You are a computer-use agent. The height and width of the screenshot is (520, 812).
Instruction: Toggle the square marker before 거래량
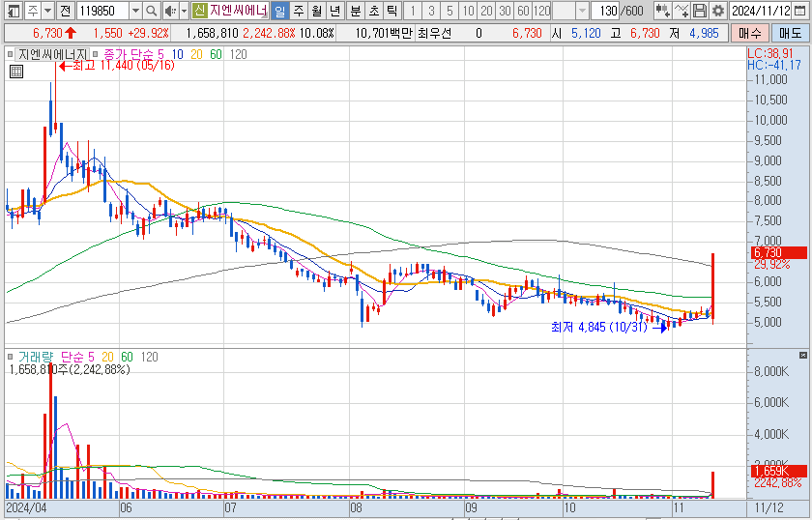10,357
